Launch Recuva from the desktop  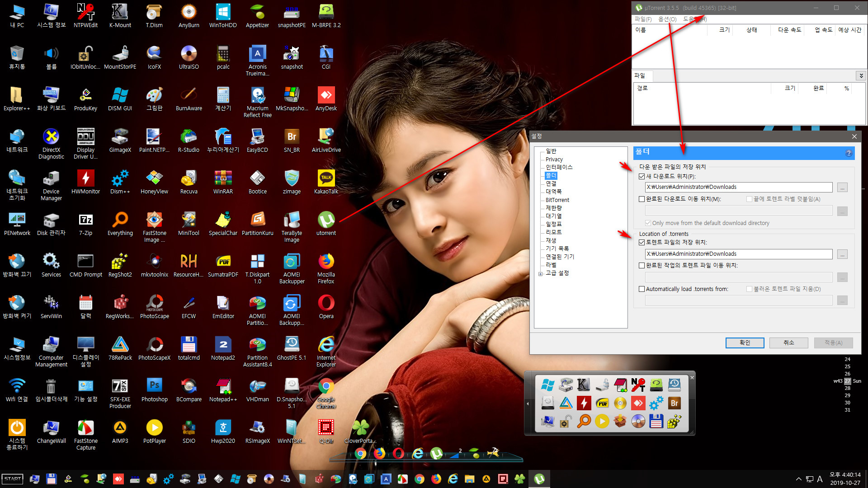click(x=189, y=182)
